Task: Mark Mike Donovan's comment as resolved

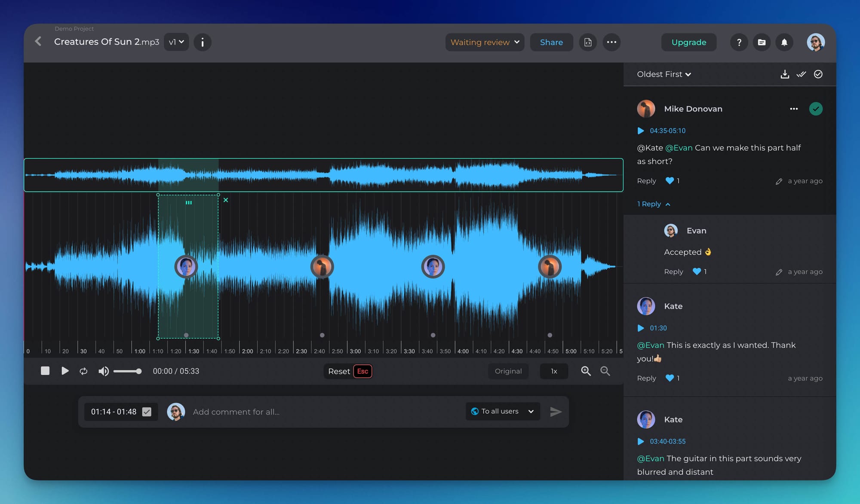Action: coord(816,109)
